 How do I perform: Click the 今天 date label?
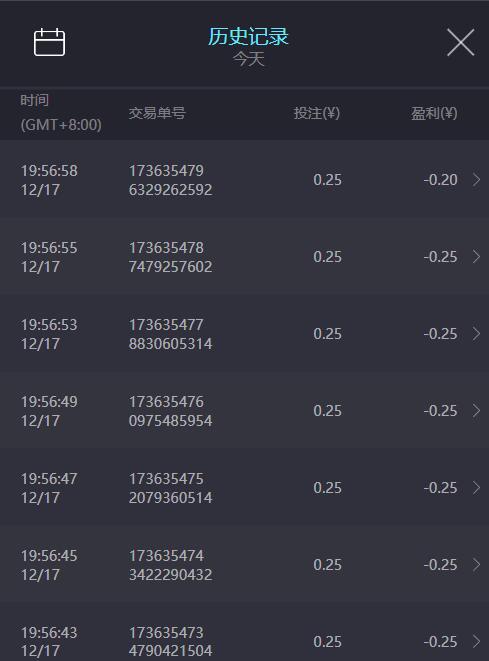(x=249, y=59)
